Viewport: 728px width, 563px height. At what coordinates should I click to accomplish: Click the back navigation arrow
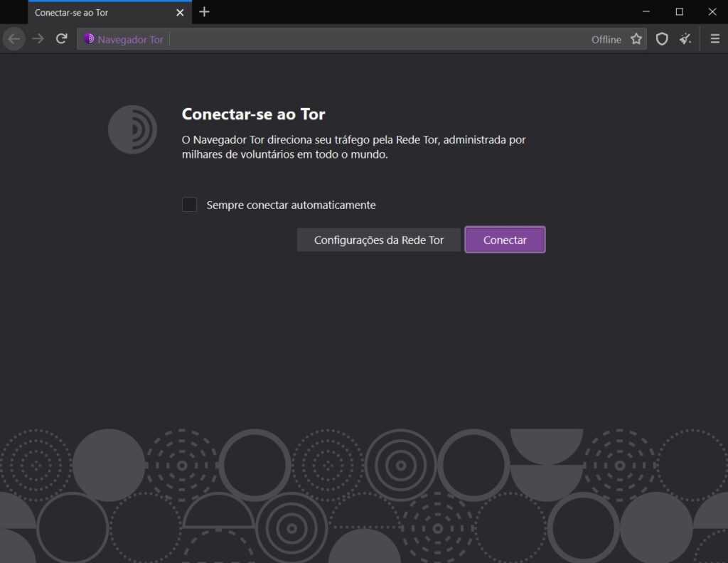point(14,38)
